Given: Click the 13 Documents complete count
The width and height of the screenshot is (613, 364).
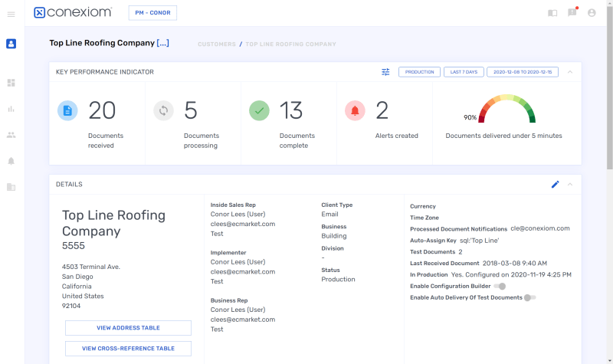Looking at the screenshot, I should tap(291, 110).
